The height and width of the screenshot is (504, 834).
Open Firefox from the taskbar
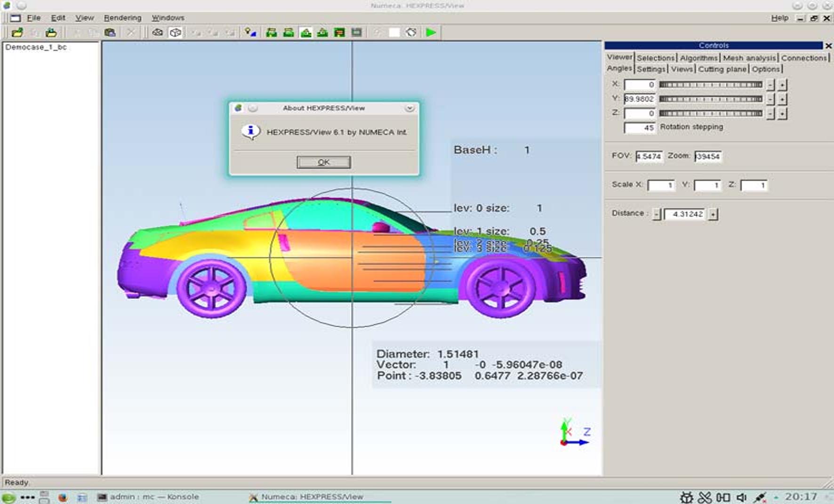(x=63, y=497)
